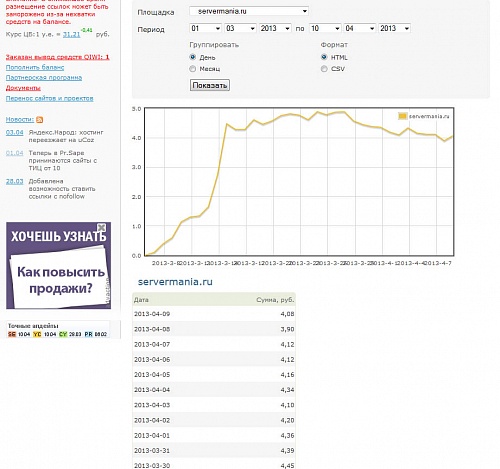This screenshot has height=469, width=500.
Task: Click the RSS feed icon next to Новости
Action: click(x=40, y=120)
